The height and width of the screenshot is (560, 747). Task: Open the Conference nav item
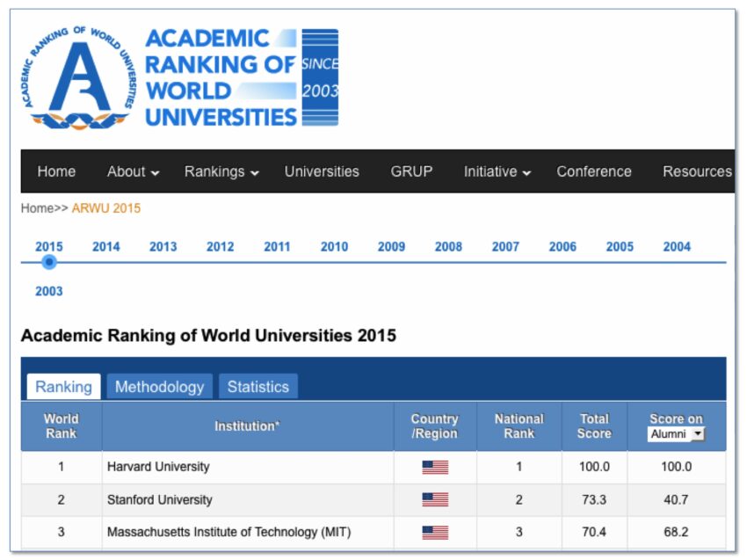(x=594, y=171)
